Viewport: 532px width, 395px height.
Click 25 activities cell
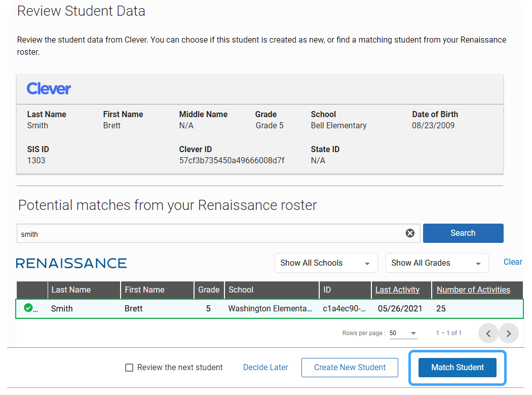(441, 309)
